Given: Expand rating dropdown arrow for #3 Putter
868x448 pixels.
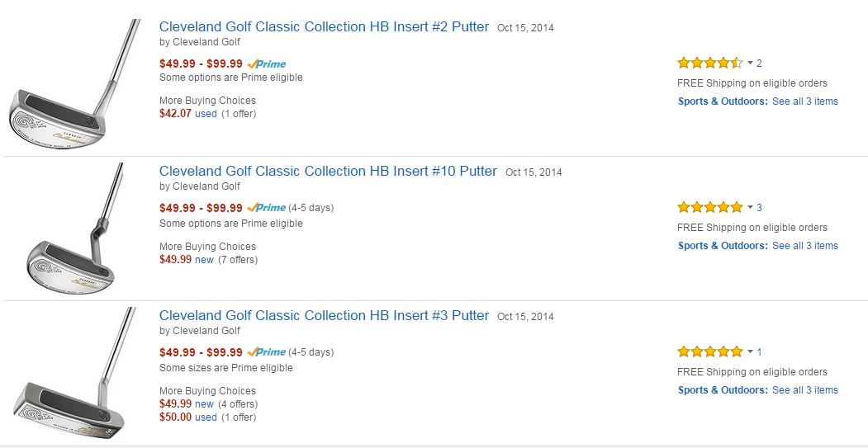Looking at the screenshot, I should 750,352.
